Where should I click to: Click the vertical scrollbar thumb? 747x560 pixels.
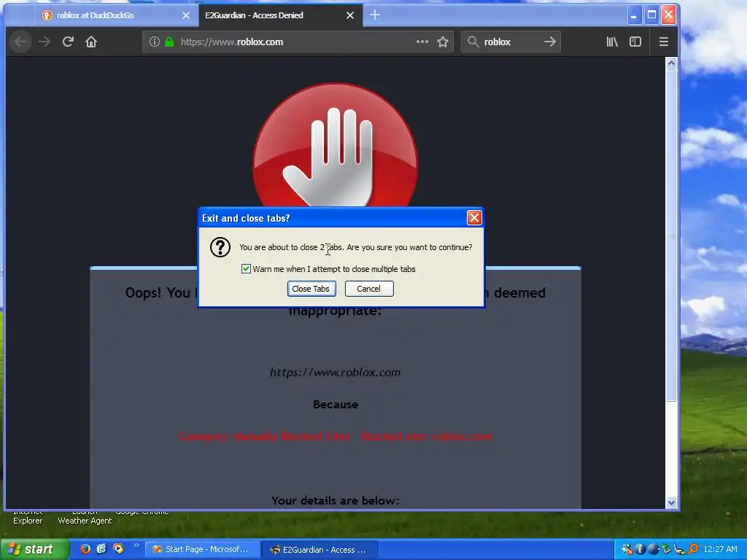click(x=671, y=236)
